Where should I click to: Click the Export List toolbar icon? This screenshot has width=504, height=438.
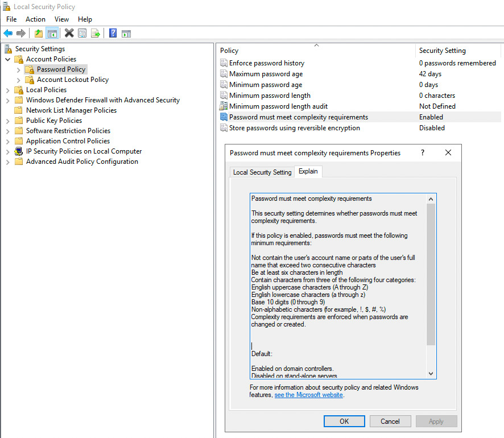(x=96, y=33)
